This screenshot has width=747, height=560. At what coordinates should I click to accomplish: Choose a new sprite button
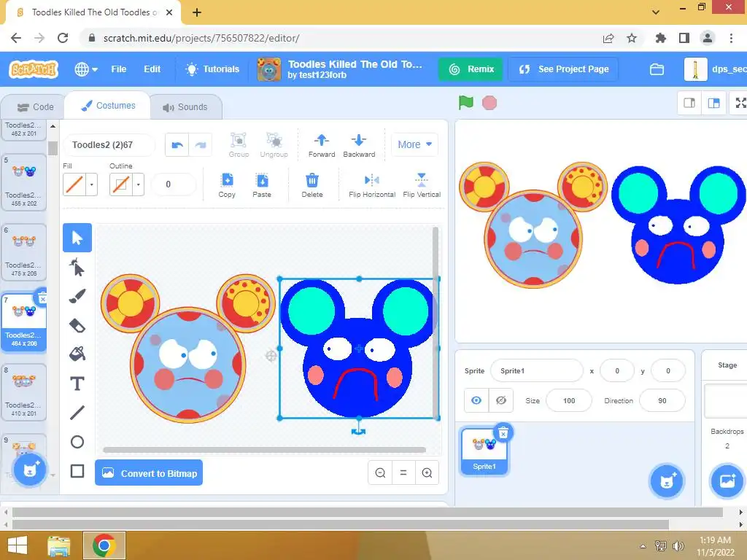coord(667,481)
